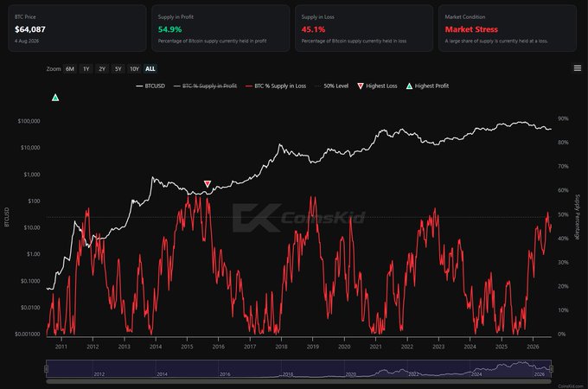The height and width of the screenshot is (389, 588).
Task: Set zoom range to 2Y
Action: [102, 69]
